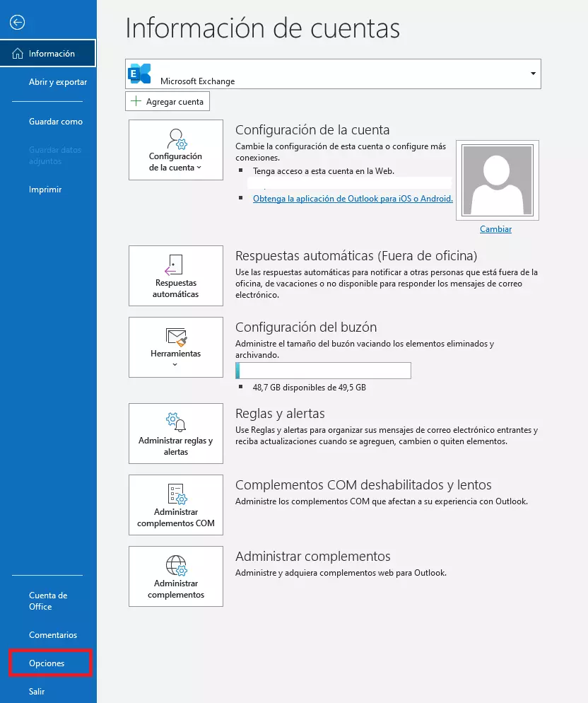
Task: Click Administrar reglas y alertas button
Action: point(176,433)
